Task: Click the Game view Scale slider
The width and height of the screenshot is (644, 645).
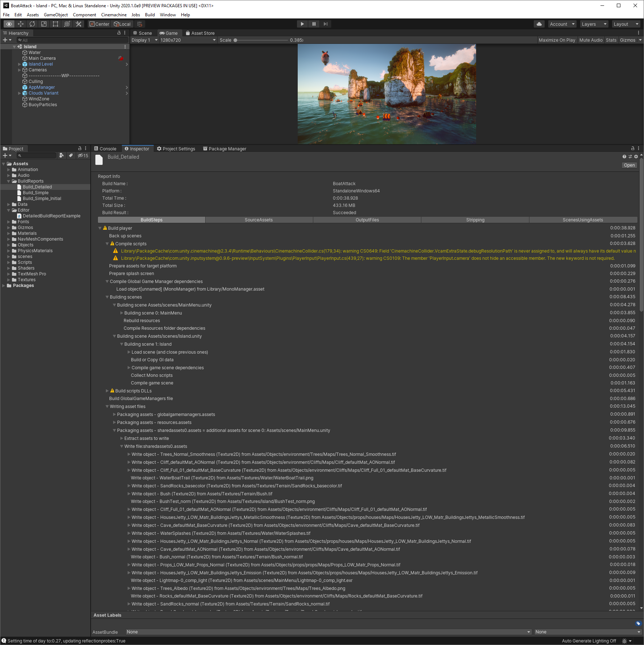Action: click(x=260, y=40)
